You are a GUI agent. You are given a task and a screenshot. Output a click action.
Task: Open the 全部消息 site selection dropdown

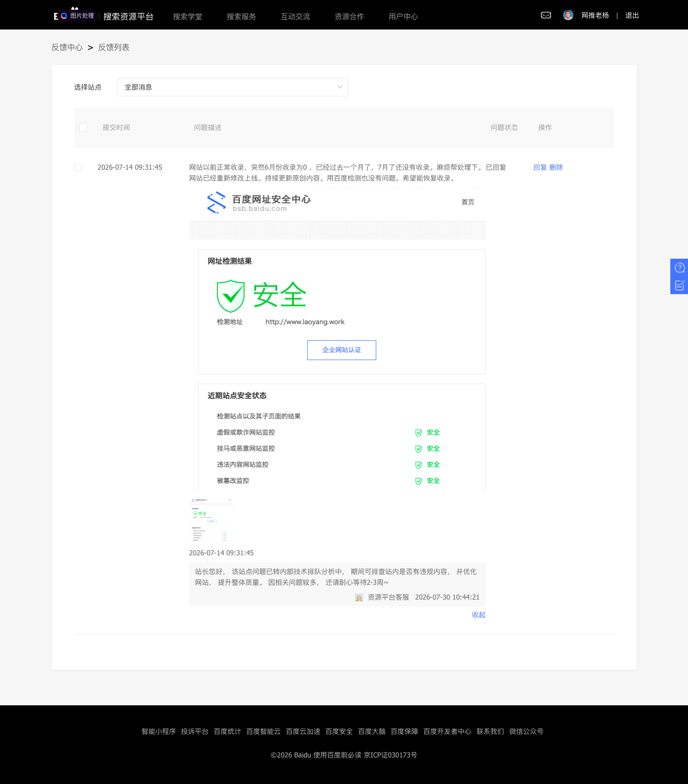click(x=233, y=87)
